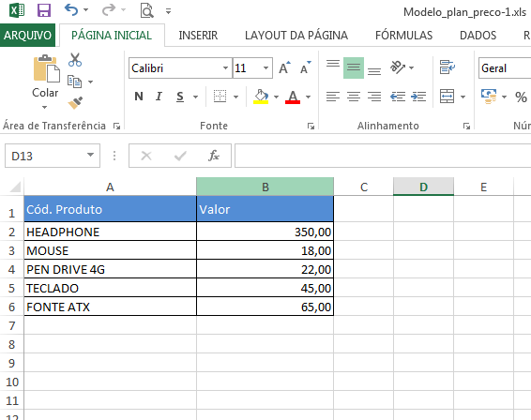Click the Save icon in quick access toolbar
Screen dimensions: 531x420
tap(44, 10)
